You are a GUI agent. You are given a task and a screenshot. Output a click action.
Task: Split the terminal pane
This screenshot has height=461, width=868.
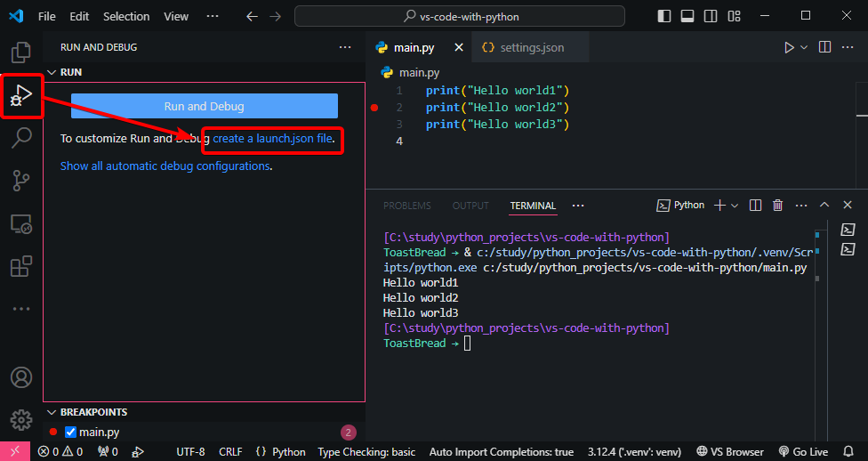755,206
